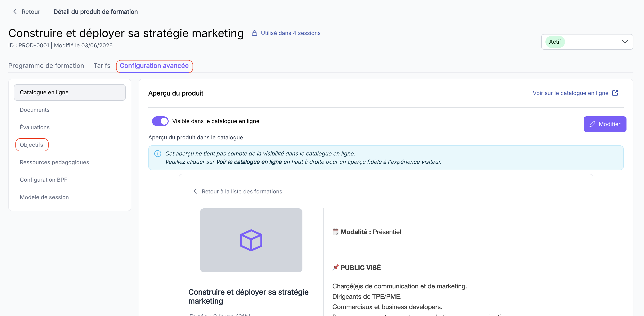Viewport: 644px width, 316px height.
Task: Open the Tarifs tab
Action: [102, 66]
